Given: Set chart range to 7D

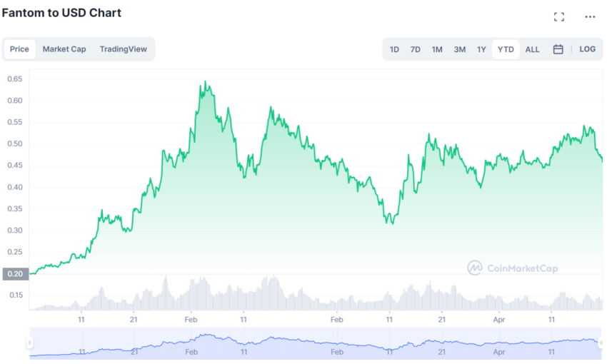Looking at the screenshot, I should pyautogui.click(x=415, y=49).
